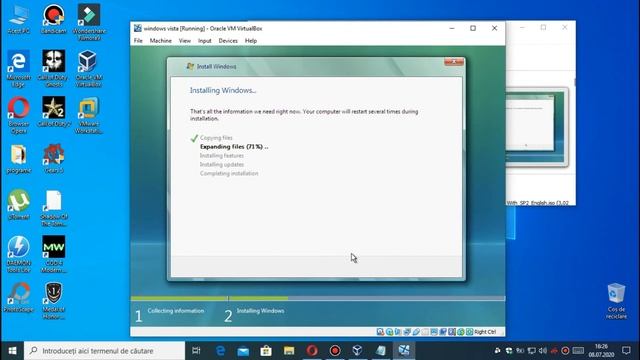Select the Medal of Honor desktop icon
Screen dimensions: 640x360
(x=53, y=301)
